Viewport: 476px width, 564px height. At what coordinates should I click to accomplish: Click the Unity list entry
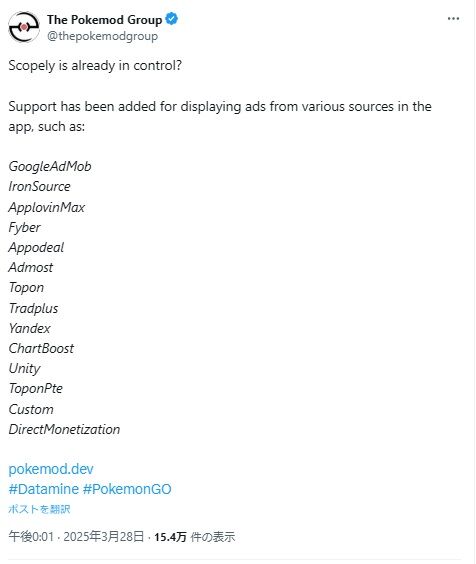pos(24,369)
